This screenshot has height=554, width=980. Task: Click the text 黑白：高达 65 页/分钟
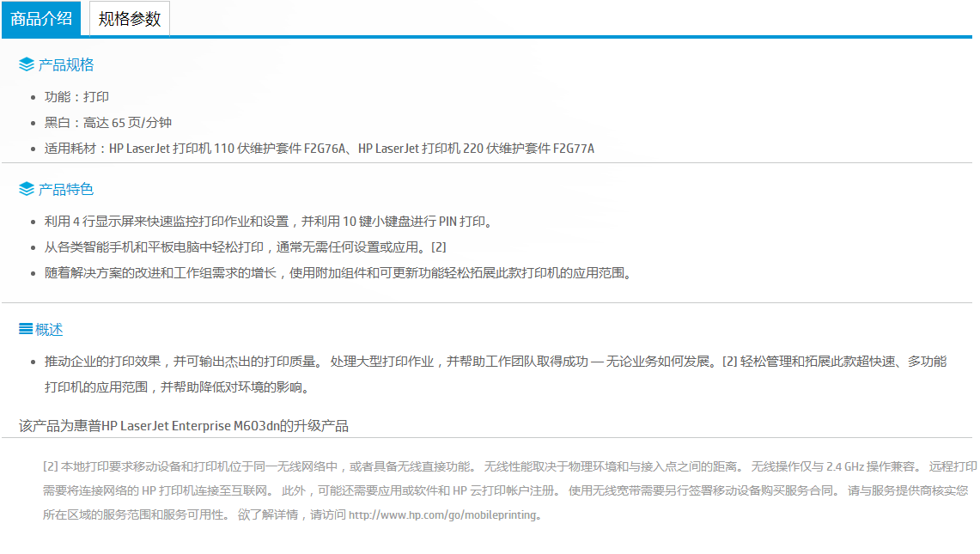107,123
